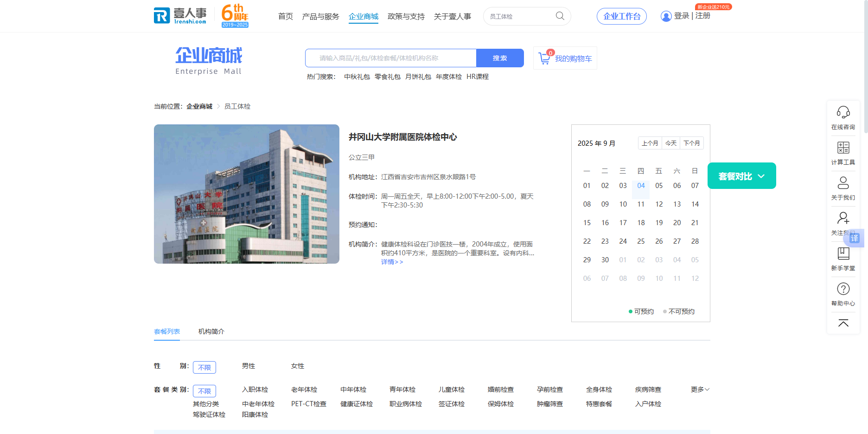Select date 30 in calendar
The height and width of the screenshot is (434, 868).
[x=605, y=260]
